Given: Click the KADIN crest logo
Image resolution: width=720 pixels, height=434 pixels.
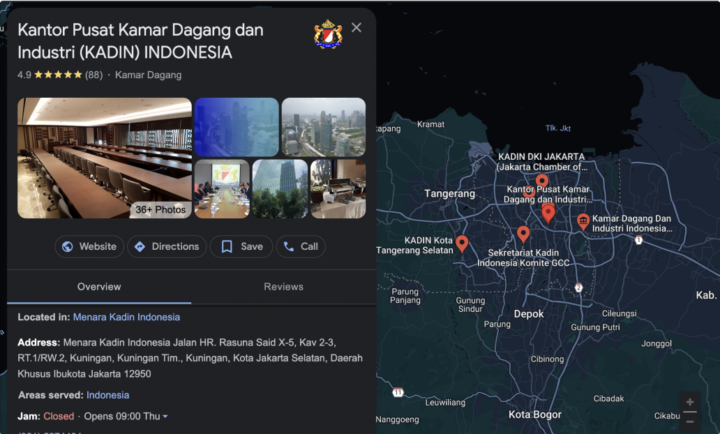Looking at the screenshot, I should 328,34.
